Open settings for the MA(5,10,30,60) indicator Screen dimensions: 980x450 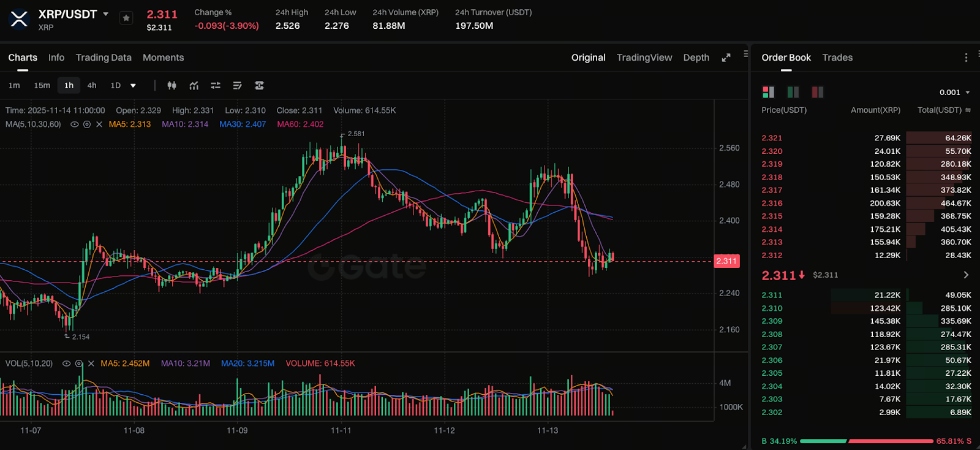[x=87, y=124]
